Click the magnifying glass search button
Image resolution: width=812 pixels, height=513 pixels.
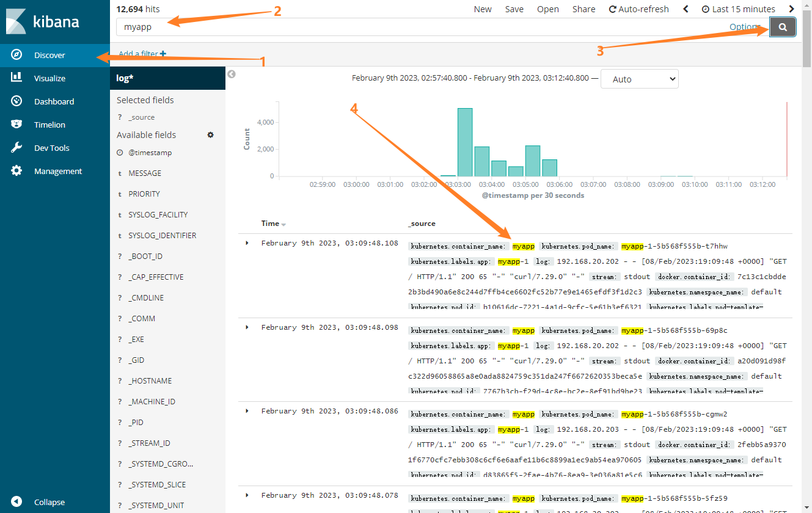click(783, 27)
